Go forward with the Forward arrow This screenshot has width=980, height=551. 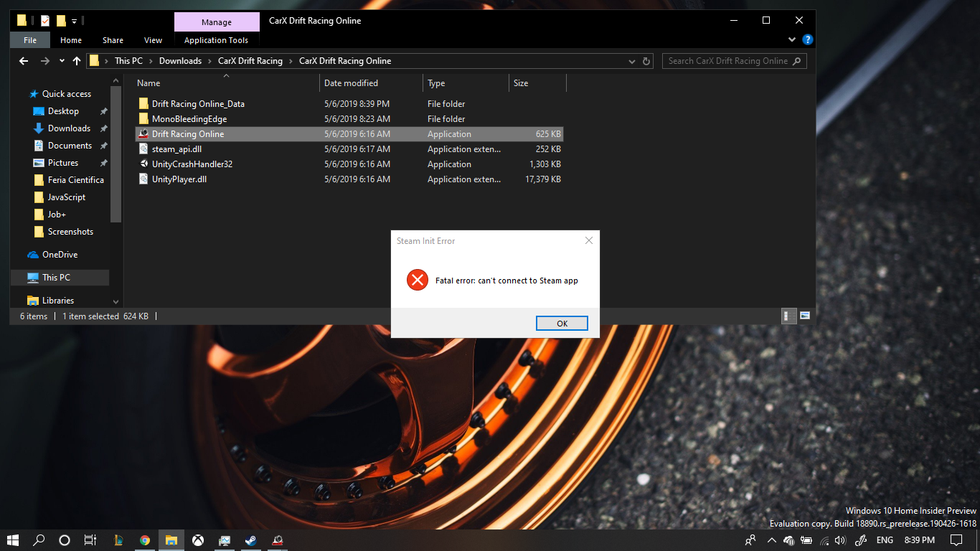(x=45, y=61)
